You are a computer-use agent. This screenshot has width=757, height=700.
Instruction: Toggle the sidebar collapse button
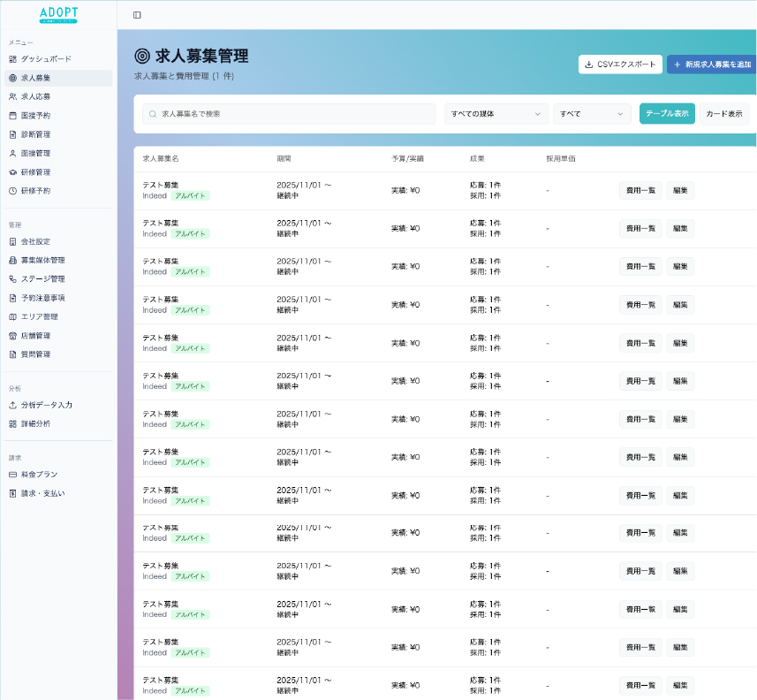click(136, 15)
